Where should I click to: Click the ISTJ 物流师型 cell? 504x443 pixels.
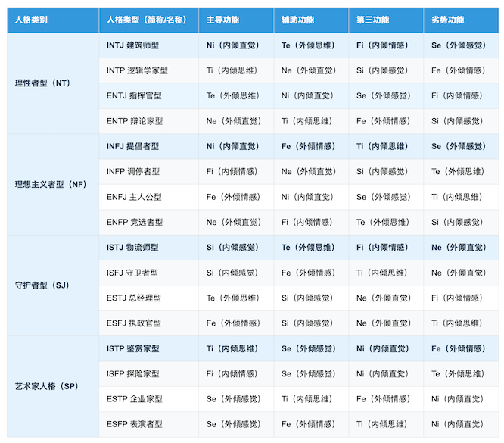[132, 248]
